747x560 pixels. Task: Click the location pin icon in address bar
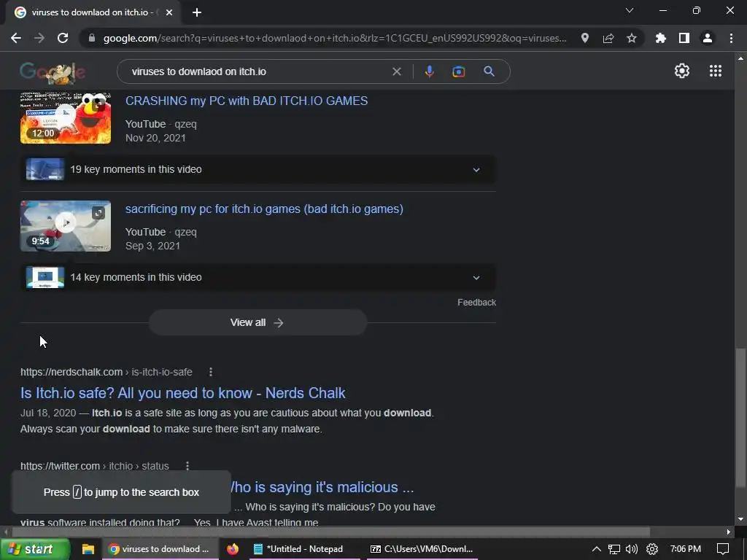pos(585,38)
